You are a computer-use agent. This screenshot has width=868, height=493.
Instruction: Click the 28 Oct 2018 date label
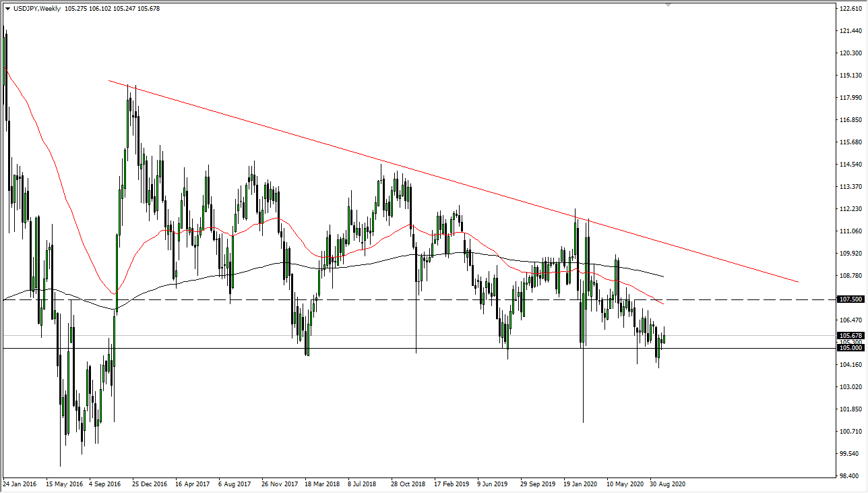click(408, 484)
